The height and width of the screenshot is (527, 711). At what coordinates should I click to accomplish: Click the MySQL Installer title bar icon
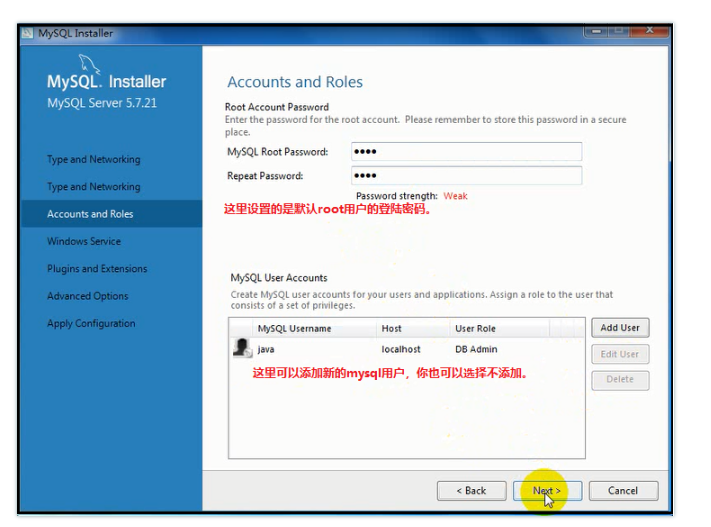tap(27, 33)
